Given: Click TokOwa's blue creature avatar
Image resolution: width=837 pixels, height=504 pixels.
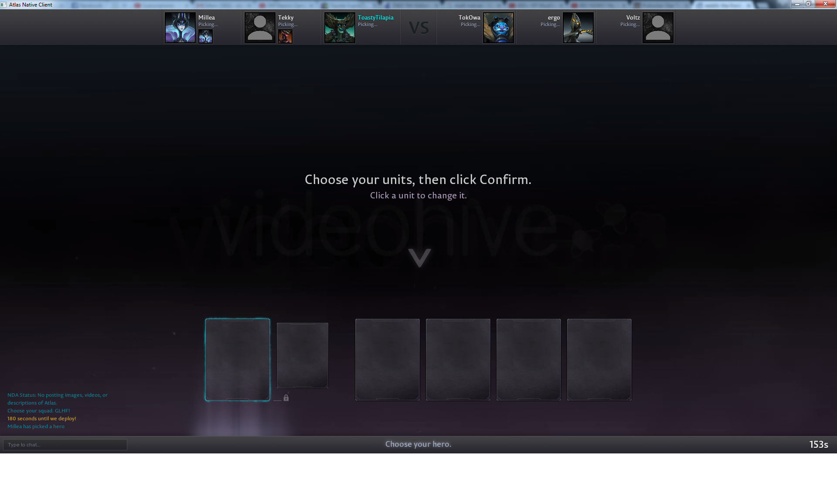Looking at the screenshot, I should (498, 27).
